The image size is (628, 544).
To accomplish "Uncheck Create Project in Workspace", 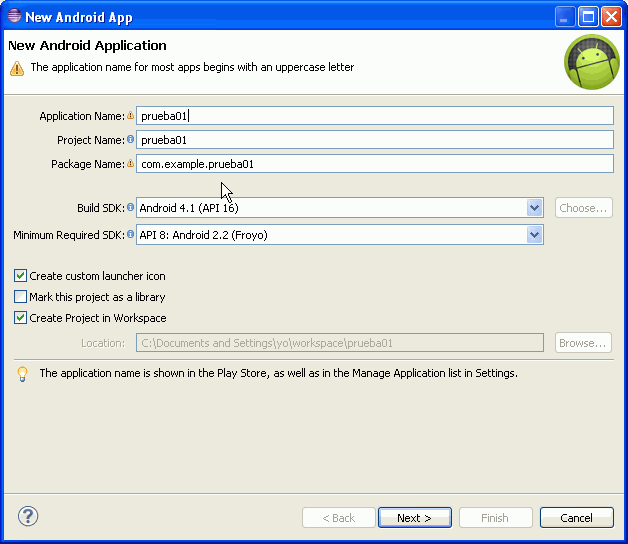I will (x=20, y=318).
